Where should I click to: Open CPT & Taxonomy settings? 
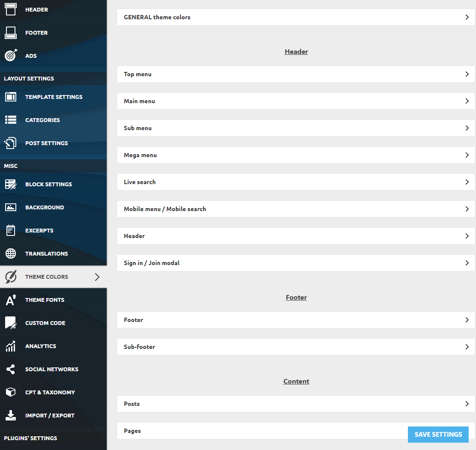click(x=54, y=392)
